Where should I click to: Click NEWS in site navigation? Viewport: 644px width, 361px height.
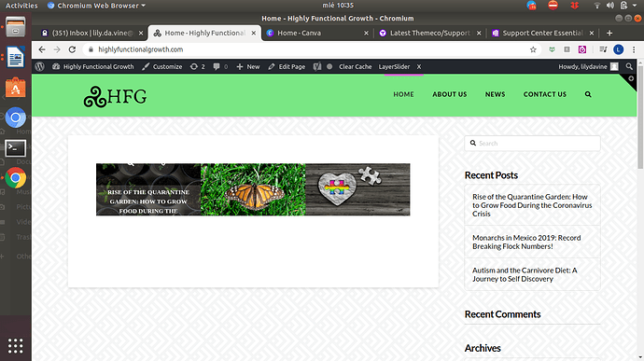click(495, 94)
